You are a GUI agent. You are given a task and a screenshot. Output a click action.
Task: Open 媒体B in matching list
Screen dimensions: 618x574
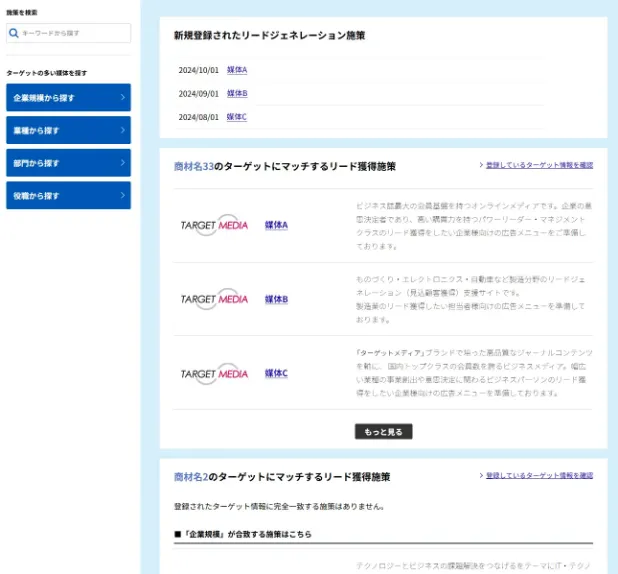coord(276,299)
